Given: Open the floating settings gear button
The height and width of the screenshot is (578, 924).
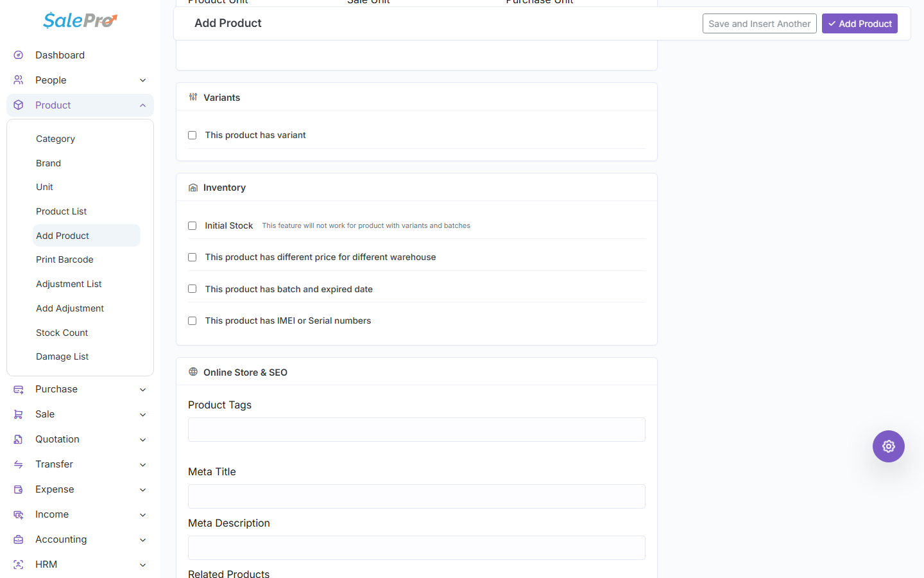Looking at the screenshot, I should point(889,446).
